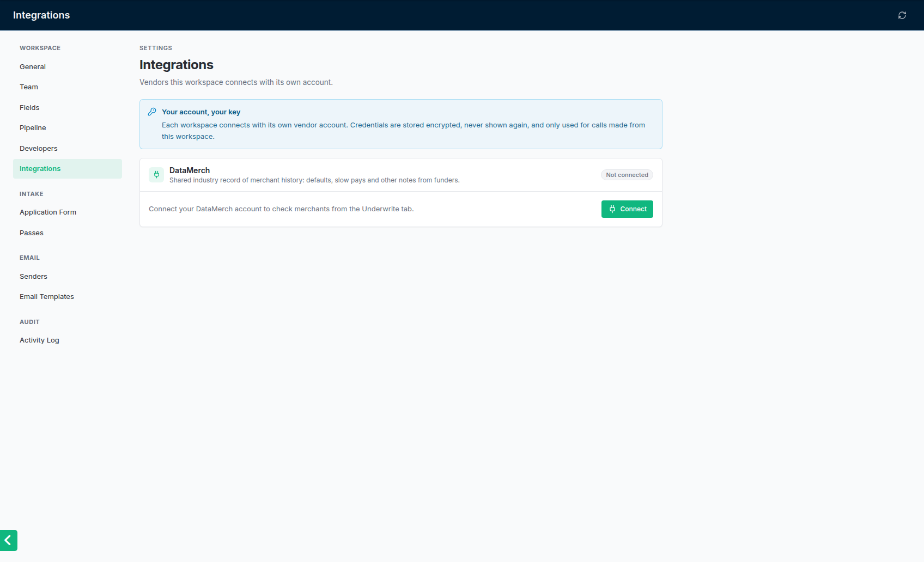
Task: Click the DataMerch plug icon
Action: coord(156,175)
